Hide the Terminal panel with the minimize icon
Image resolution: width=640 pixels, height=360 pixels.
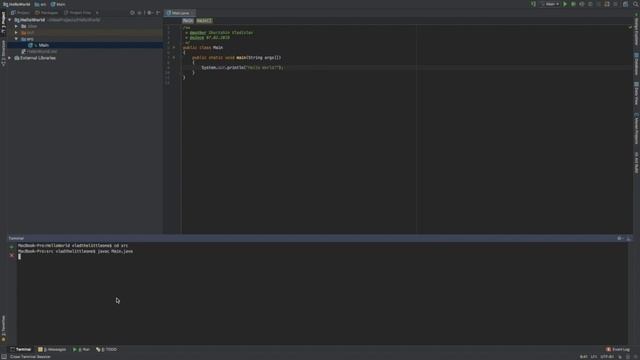point(629,238)
